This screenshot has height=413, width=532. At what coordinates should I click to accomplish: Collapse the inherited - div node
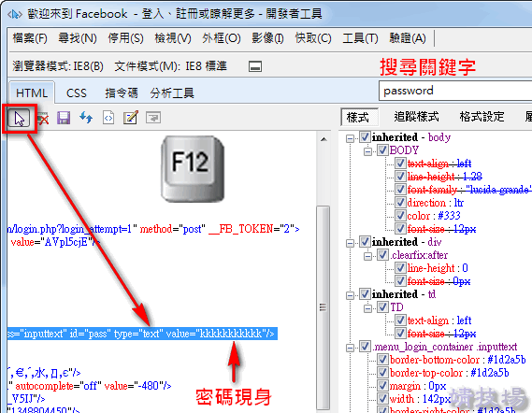click(350, 243)
